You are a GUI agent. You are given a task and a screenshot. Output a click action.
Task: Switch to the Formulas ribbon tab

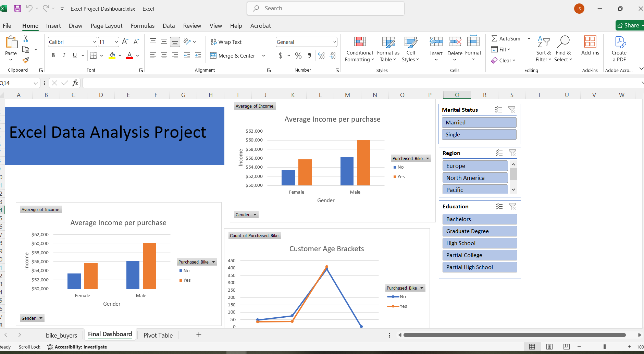(143, 26)
